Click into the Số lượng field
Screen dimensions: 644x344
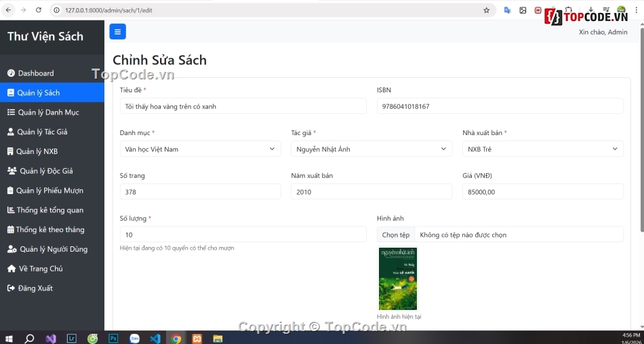243,234
